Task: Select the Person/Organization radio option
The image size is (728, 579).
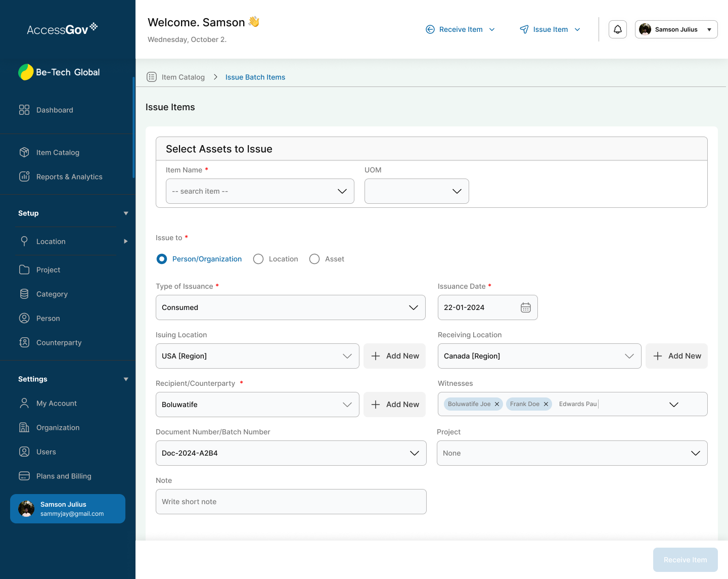Action: (162, 259)
